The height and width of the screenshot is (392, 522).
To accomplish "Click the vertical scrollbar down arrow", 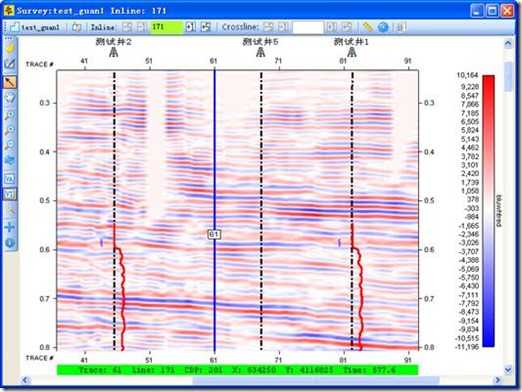I will click(x=508, y=370).
